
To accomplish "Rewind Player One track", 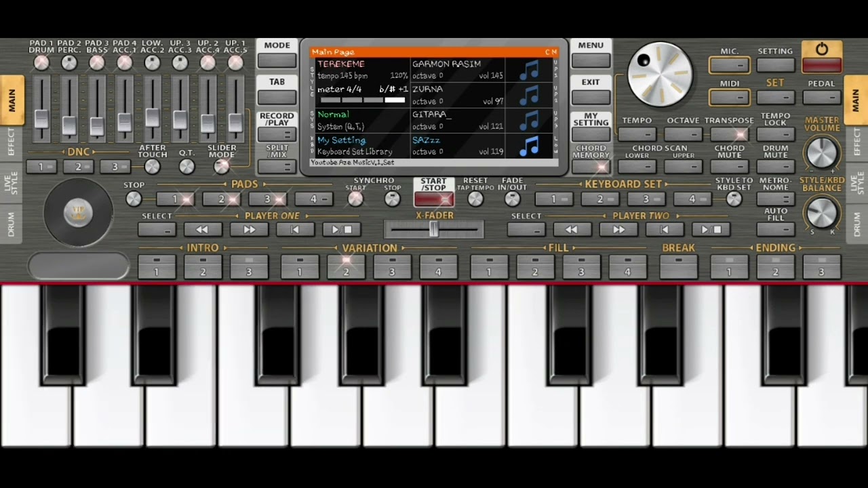I will (x=203, y=230).
